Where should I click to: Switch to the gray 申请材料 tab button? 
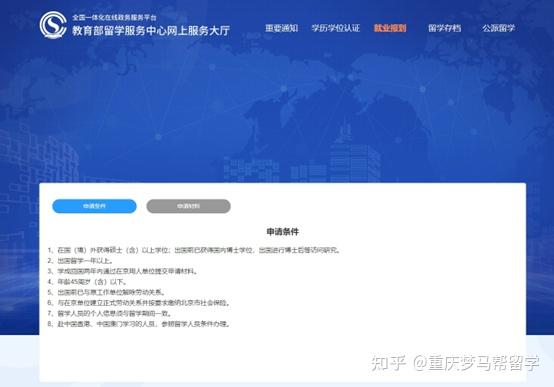(x=189, y=206)
